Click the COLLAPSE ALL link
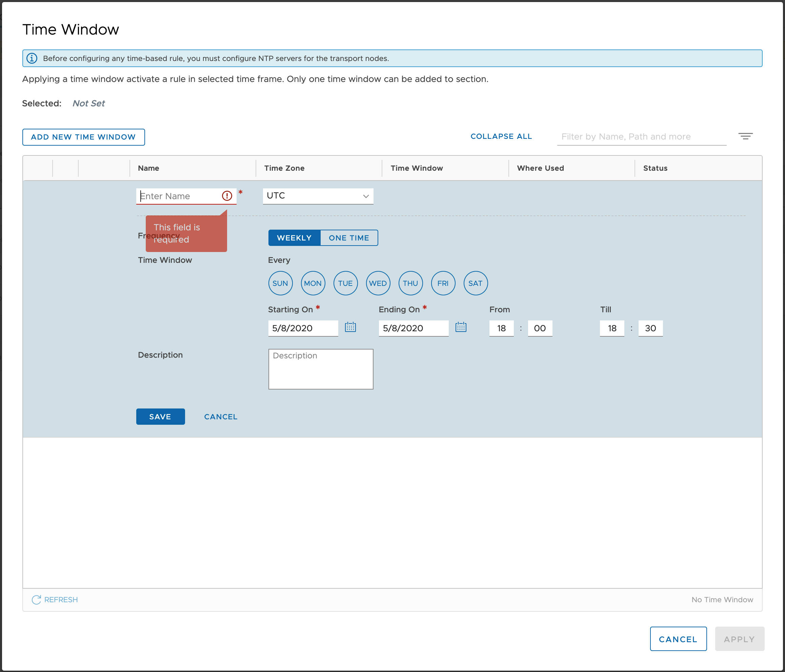 [501, 136]
